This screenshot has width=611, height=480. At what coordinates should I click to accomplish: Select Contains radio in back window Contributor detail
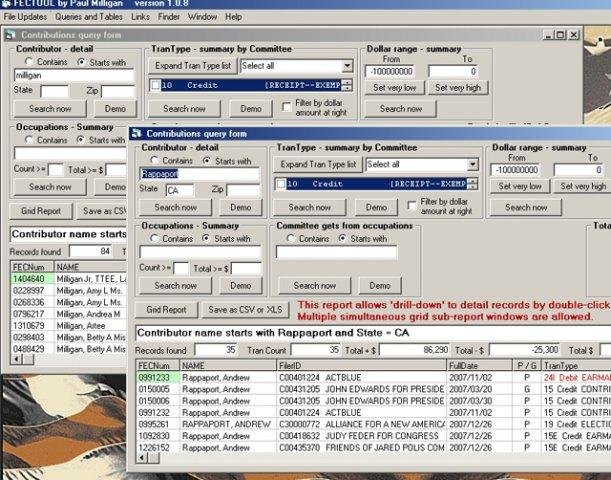pyautogui.click(x=28, y=62)
